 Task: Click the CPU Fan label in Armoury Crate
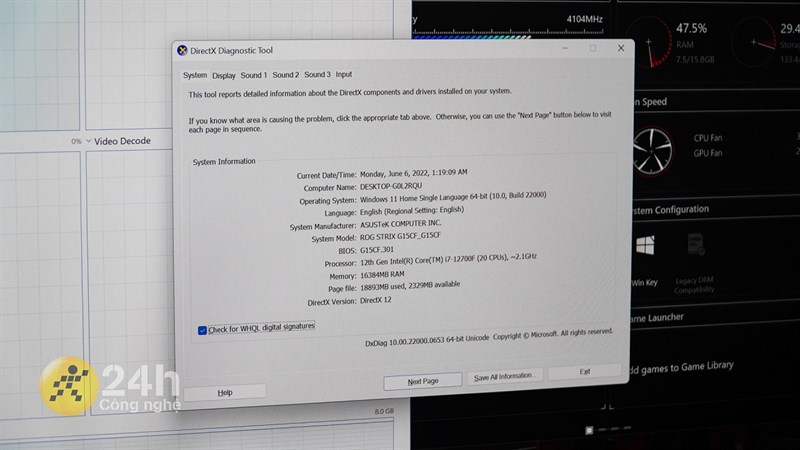pyautogui.click(x=708, y=138)
